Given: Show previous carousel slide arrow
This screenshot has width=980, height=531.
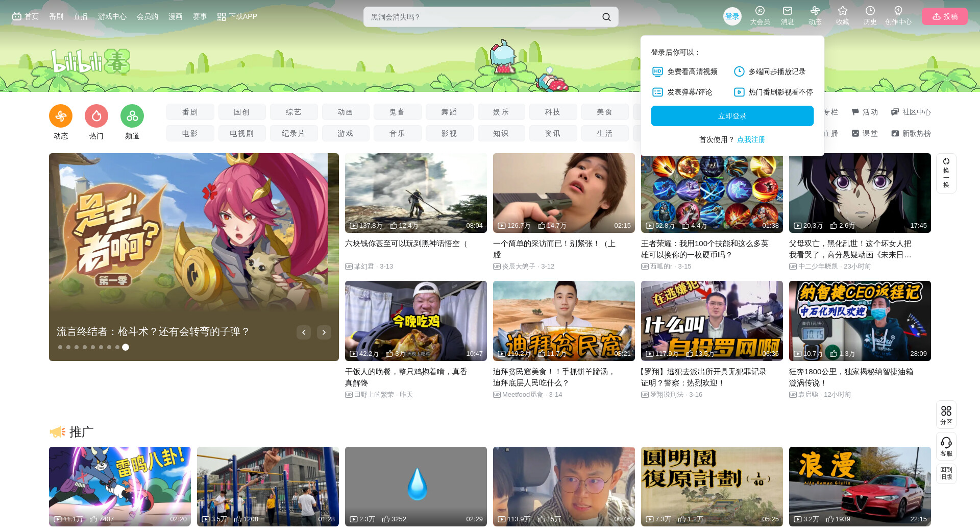Looking at the screenshot, I should pos(304,332).
